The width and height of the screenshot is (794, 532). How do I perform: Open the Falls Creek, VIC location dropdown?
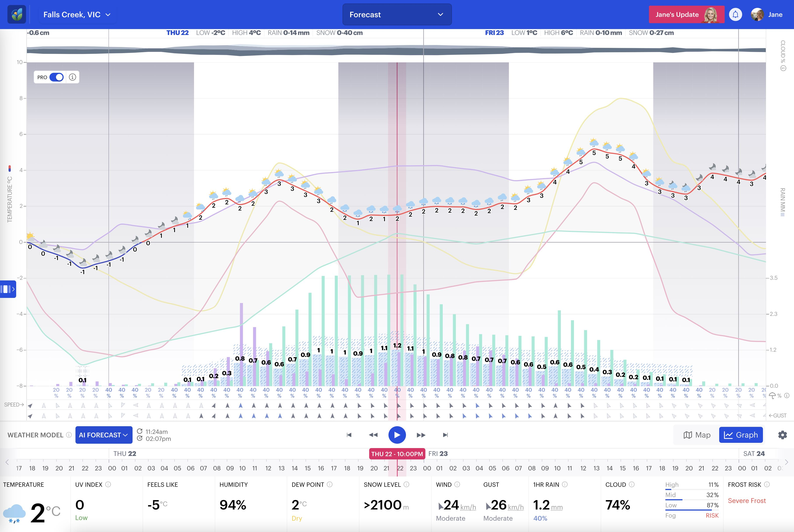click(x=77, y=15)
